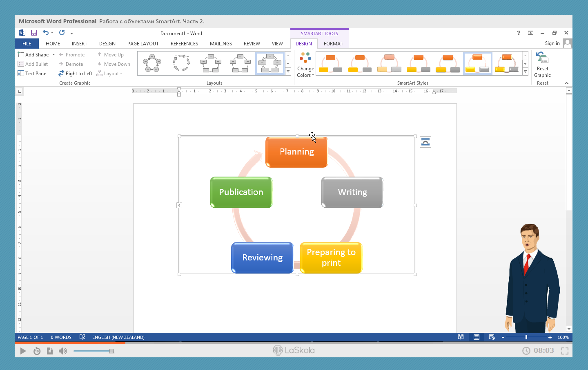Toggle the Text Pane

[x=32, y=74]
